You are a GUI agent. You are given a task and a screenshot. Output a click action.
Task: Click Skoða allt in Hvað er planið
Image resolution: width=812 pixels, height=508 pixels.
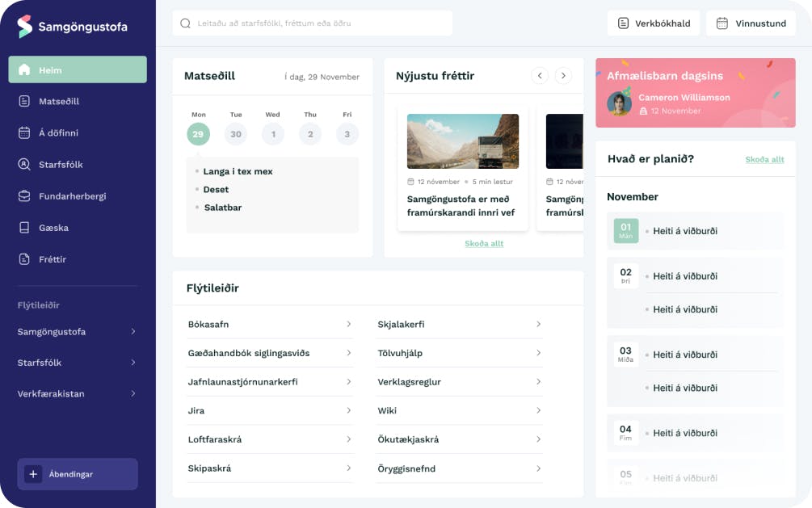[765, 159]
